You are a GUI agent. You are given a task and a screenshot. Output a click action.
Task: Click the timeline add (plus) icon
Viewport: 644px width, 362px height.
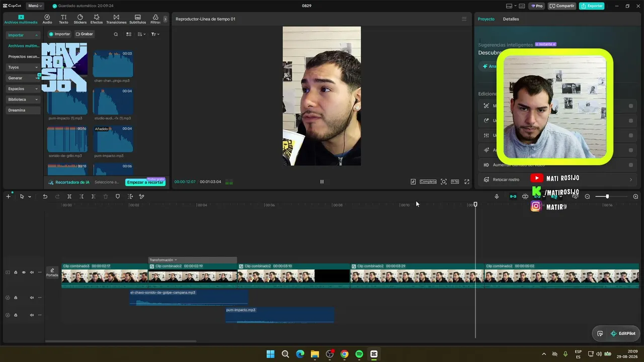[8, 197]
